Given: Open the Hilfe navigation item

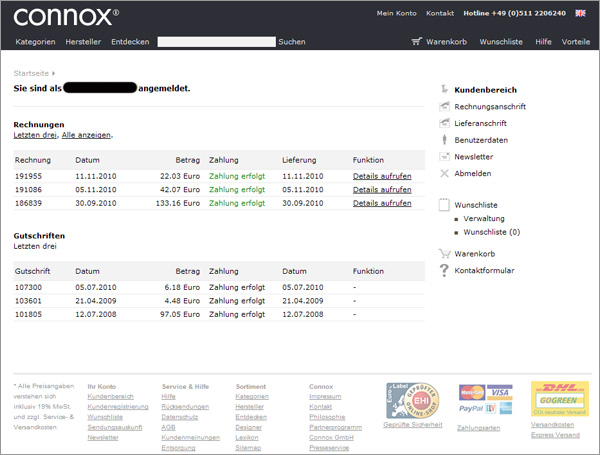Looking at the screenshot, I should tap(543, 42).
